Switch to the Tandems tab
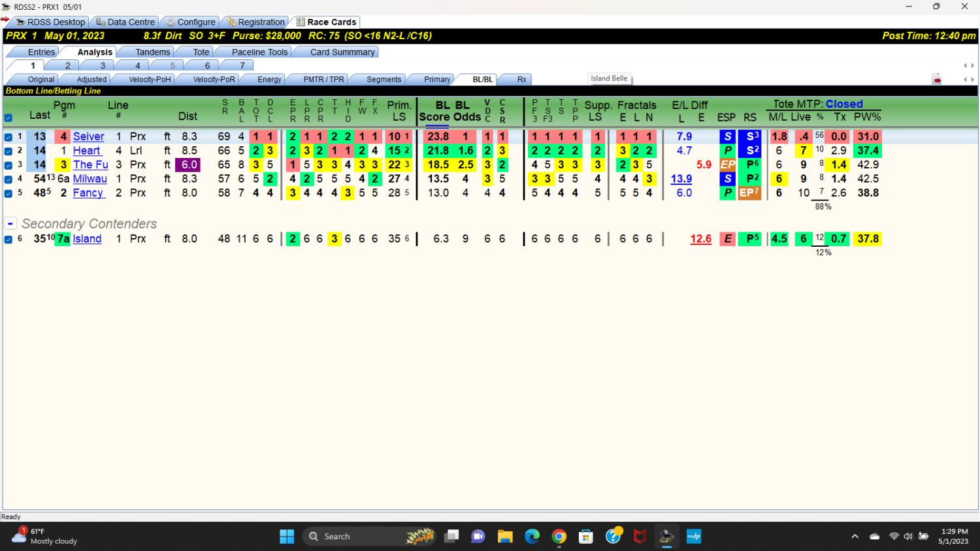The image size is (980, 551). point(152,52)
